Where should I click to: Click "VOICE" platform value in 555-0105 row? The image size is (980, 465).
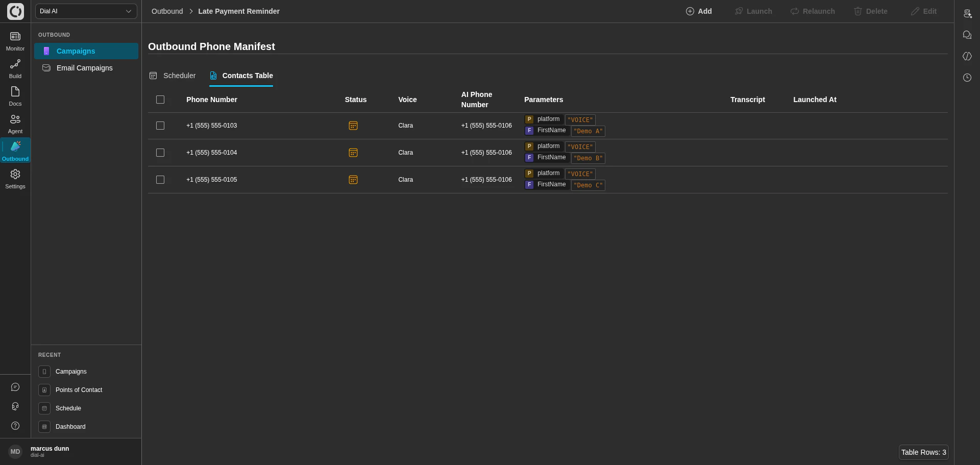point(580,174)
